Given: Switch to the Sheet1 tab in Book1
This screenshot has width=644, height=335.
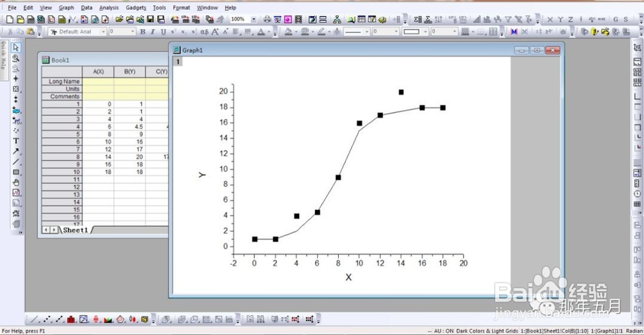Looking at the screenshot, I should (x=75, y=230).
